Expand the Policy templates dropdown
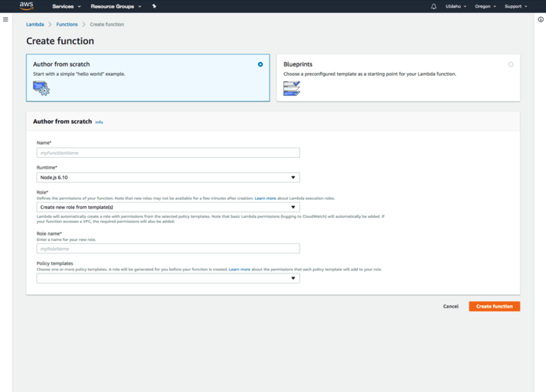The height and width of the screenshot is (392, 546). click(168, 278)
